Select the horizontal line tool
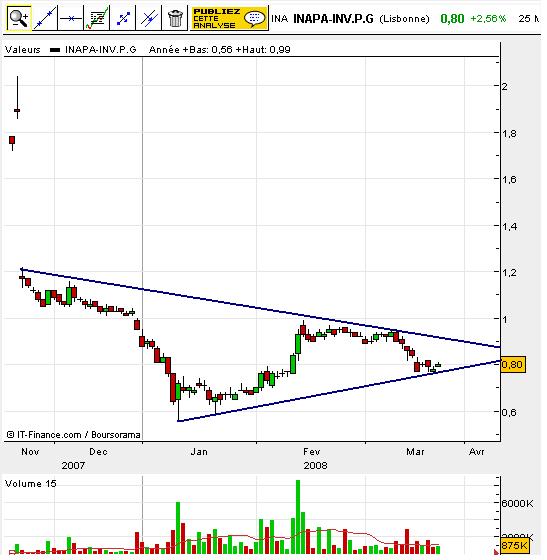 pos(70,18)
